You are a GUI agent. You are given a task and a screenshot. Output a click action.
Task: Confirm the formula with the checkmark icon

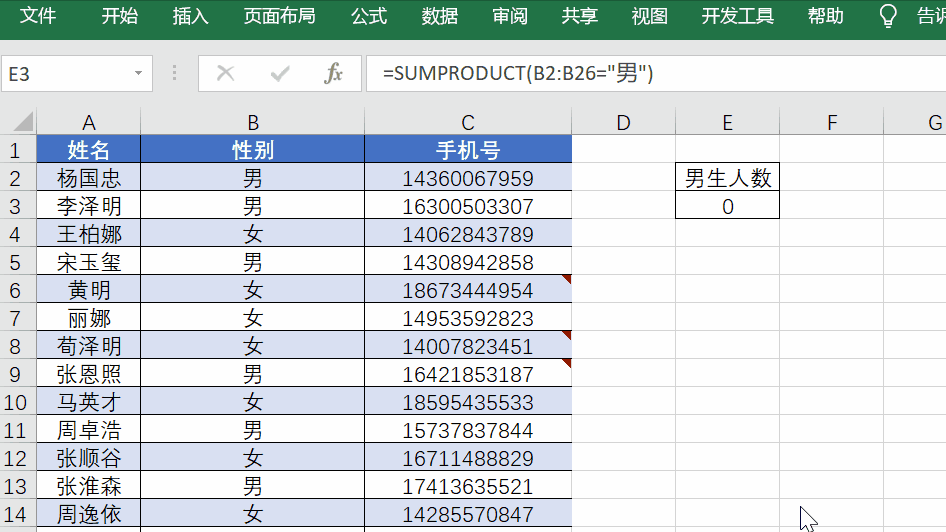coord(280,74)
